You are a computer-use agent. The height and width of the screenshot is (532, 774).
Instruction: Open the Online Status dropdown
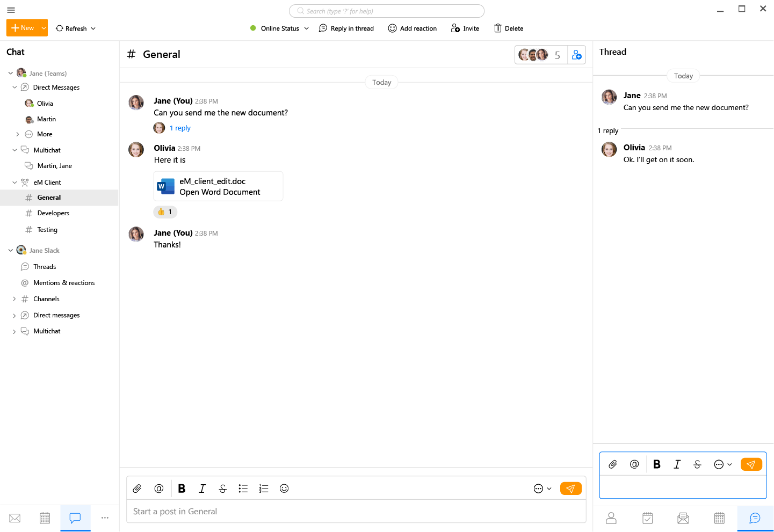tap(279, 28)
